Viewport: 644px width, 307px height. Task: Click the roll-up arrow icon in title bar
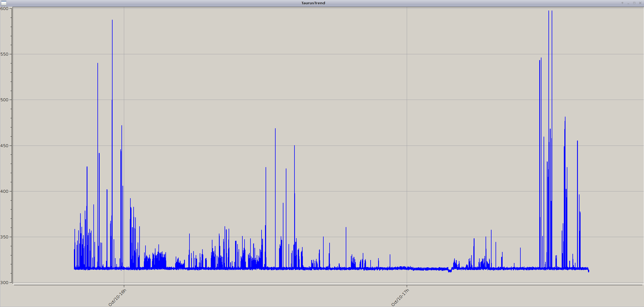coord(622,3)
